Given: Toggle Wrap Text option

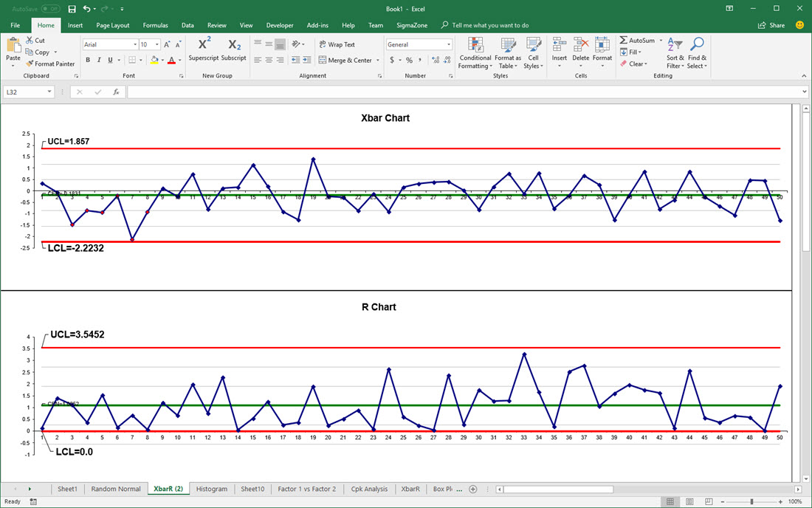Looking at the screenshot, I should tap(337, 45).
